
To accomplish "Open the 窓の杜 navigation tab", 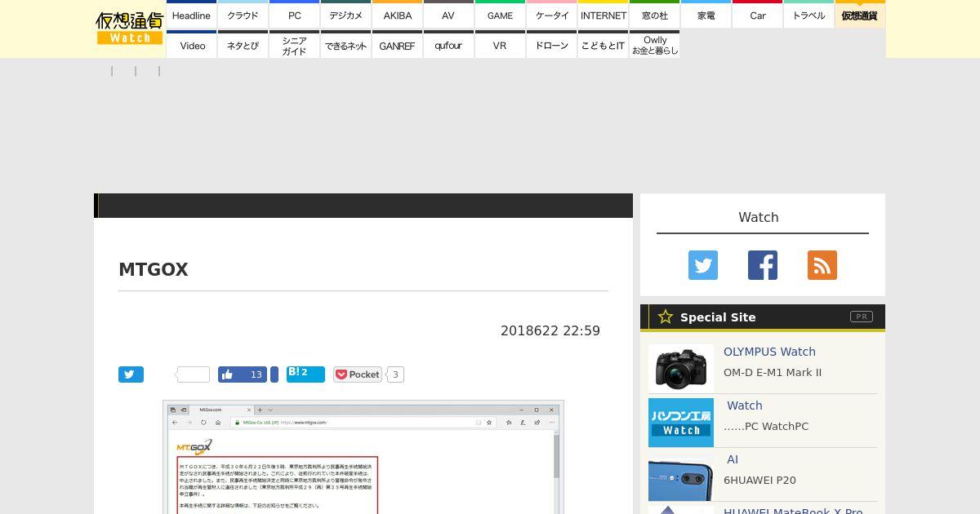I will [655, 14].
